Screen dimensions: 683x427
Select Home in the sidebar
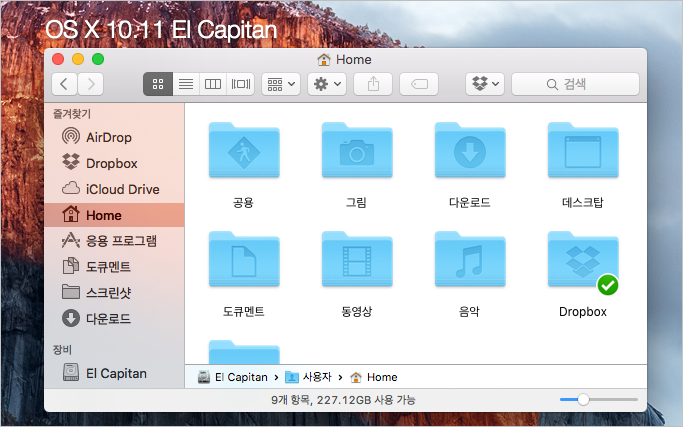[x=114, y=215]
